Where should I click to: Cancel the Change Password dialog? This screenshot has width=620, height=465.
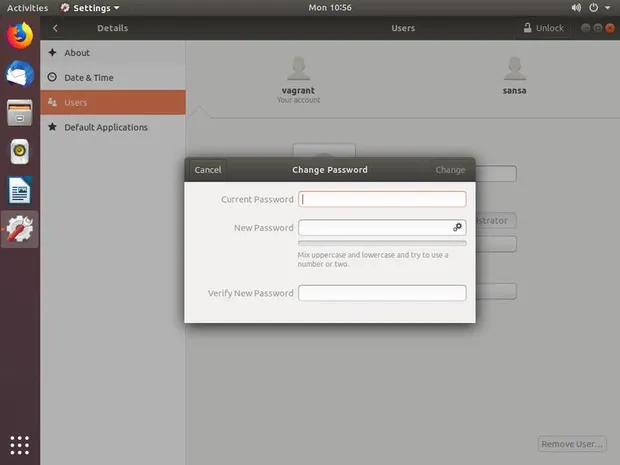[x=208, y=170]
